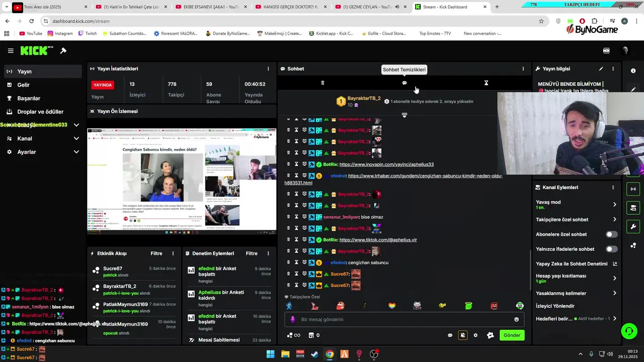Click the message input field

[x=405, y=319]
